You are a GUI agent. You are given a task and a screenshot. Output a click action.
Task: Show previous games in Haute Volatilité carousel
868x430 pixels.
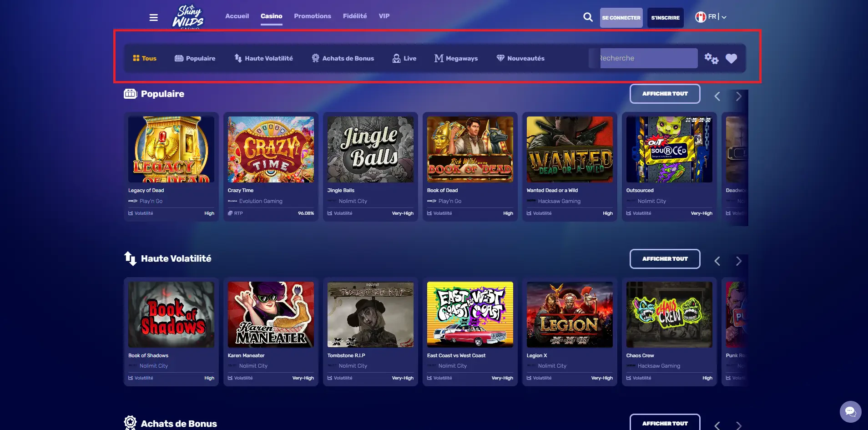[x=717, y=261]
